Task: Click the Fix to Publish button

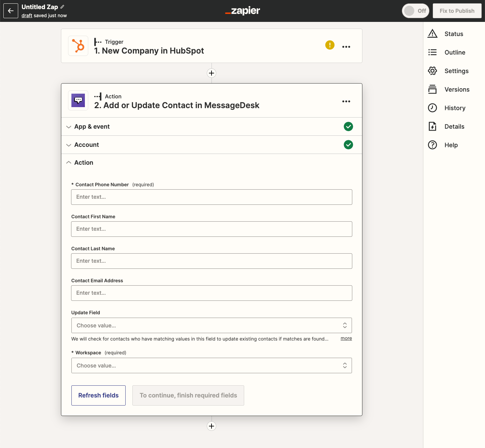Action: tap(457, 11)
